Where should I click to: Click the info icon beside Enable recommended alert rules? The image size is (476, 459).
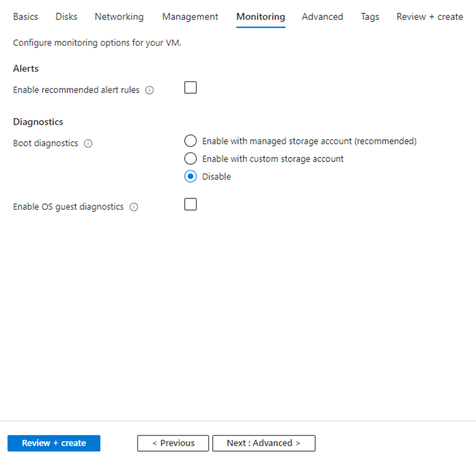(150, 90)
